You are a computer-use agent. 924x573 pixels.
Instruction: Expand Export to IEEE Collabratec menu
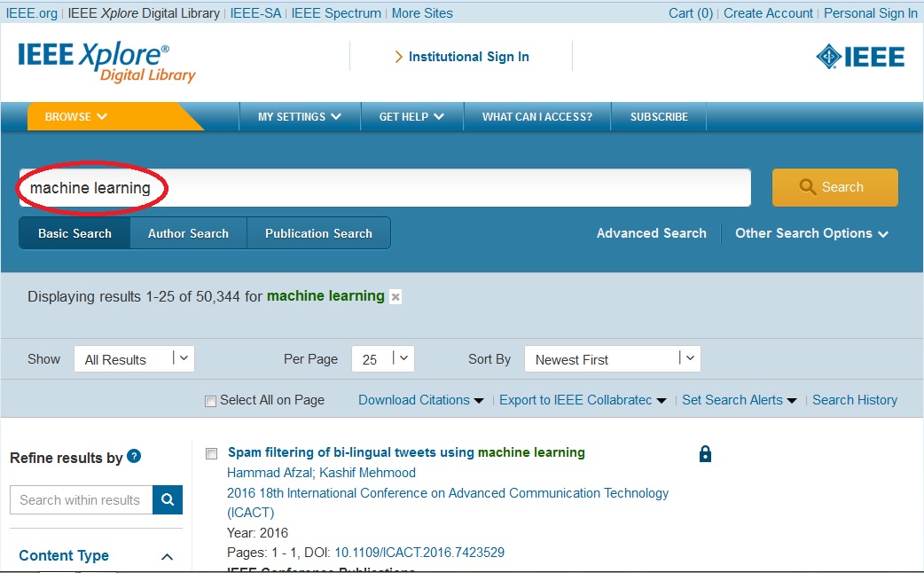click(x=583, y=400)
